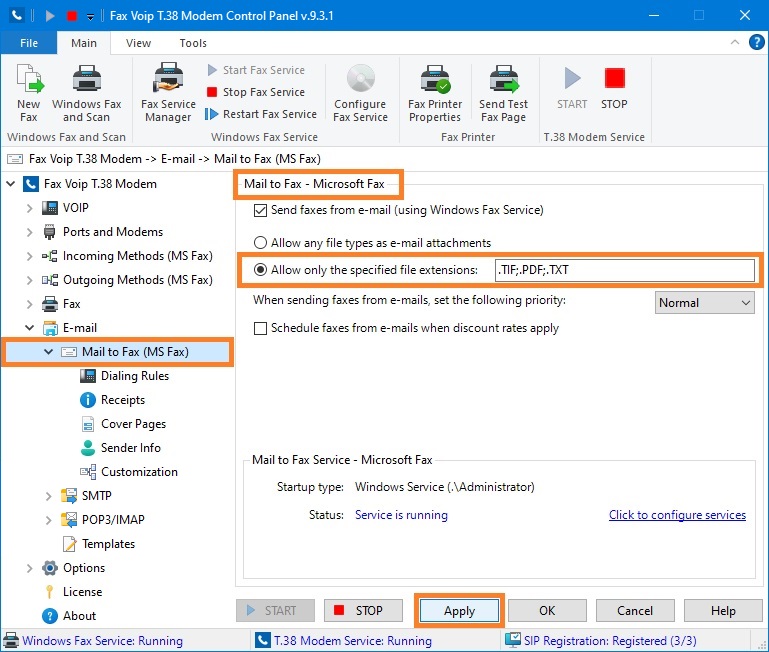The height and width of the screenshot is (652, 769).
Task: Click the Cancel button
Action: click(635, 610)
